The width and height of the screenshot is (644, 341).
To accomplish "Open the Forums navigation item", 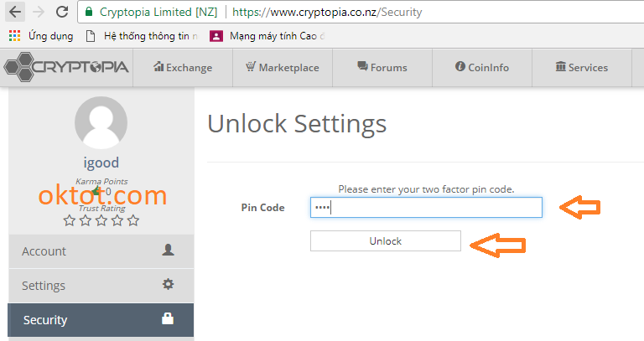I will 382,68.
